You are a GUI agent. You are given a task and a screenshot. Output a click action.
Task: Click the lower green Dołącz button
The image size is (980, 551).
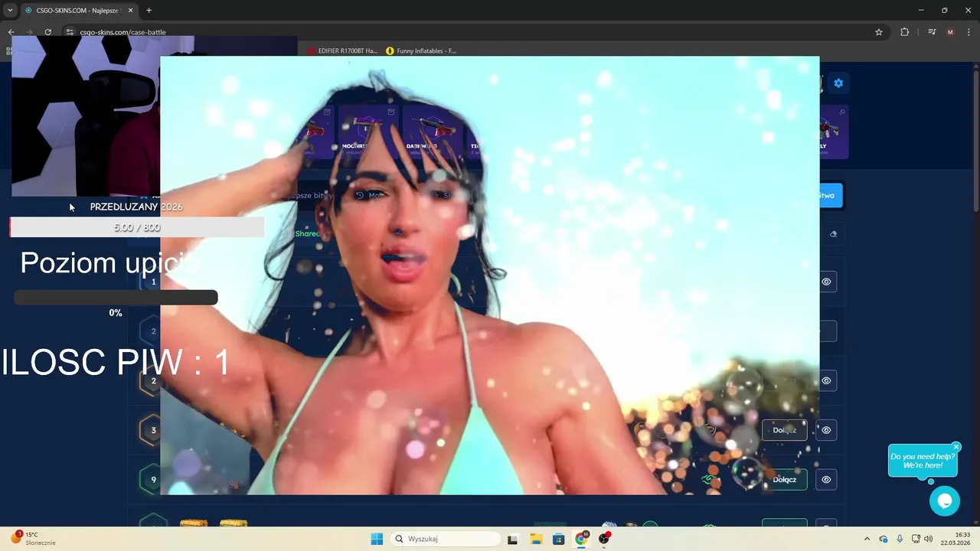(784, 480)
